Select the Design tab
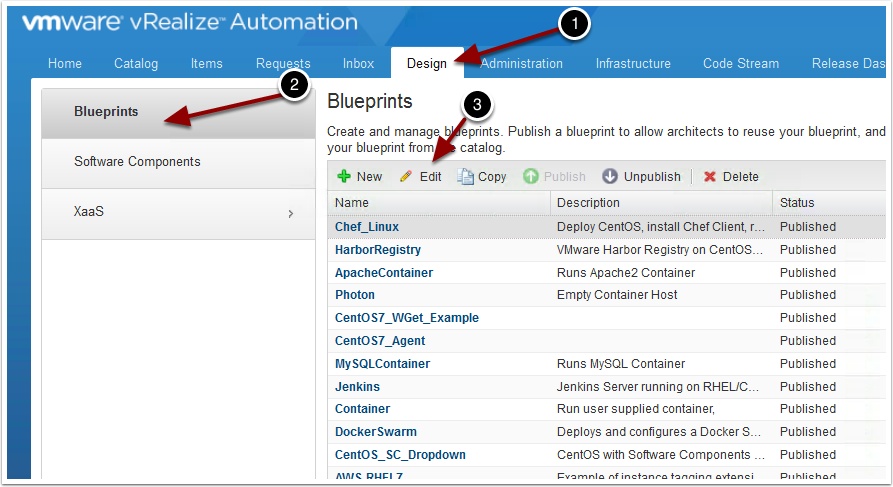893x487 pixels. (427, 63)
